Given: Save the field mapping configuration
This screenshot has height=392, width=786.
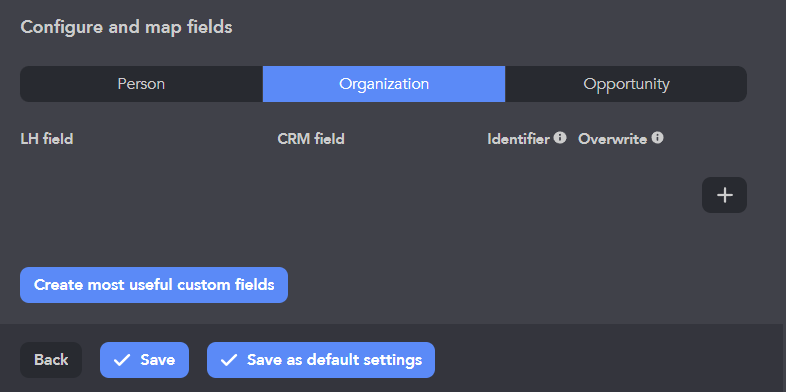Looking at the screenshot, I should click(x=144, y=360).
